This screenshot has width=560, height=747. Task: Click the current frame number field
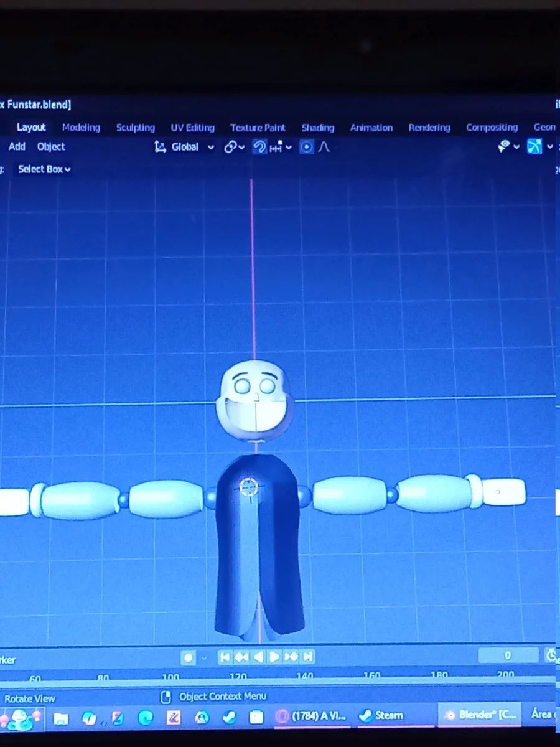(508, 655)
